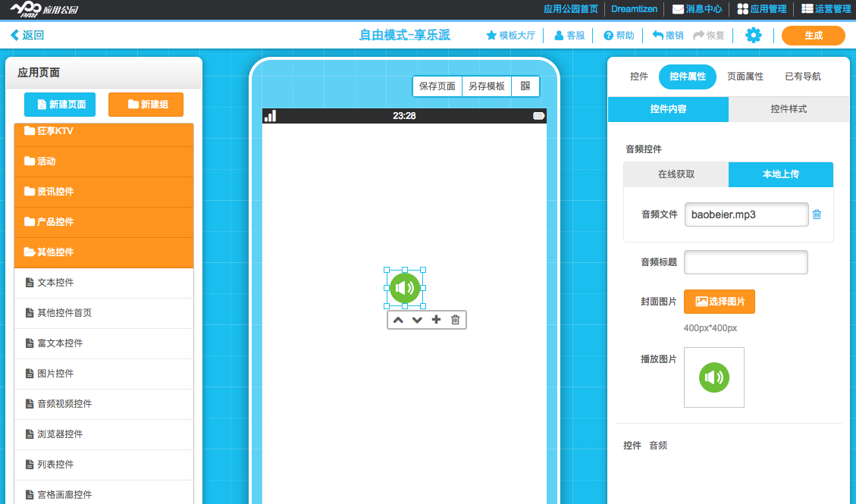Click the 撤销 undo button
Viewport: 856px width, 504px height.
click(x=667, y=36)
